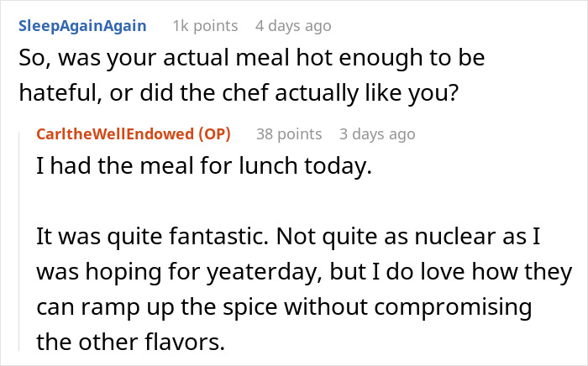The height and width of the screenshot is (366, 588).
Task: Open the '3 days ago' reply permalink
Action: tap(376, 134)
